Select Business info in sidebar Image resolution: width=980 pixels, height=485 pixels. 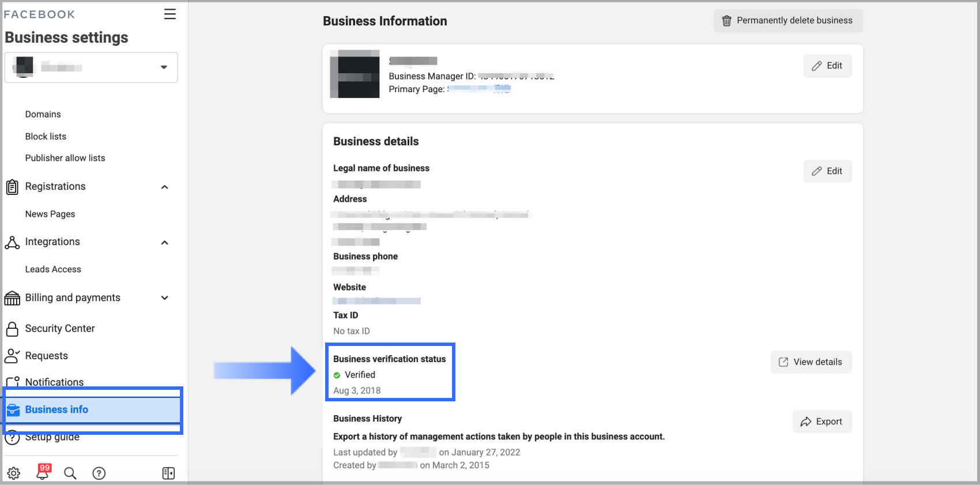pyautogui.click(x=56, y=409)
